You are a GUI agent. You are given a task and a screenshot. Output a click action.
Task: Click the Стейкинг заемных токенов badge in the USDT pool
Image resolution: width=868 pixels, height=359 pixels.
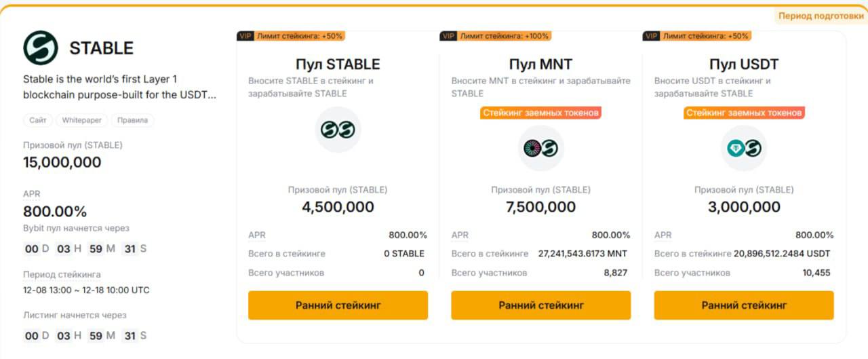coord(744,113)
